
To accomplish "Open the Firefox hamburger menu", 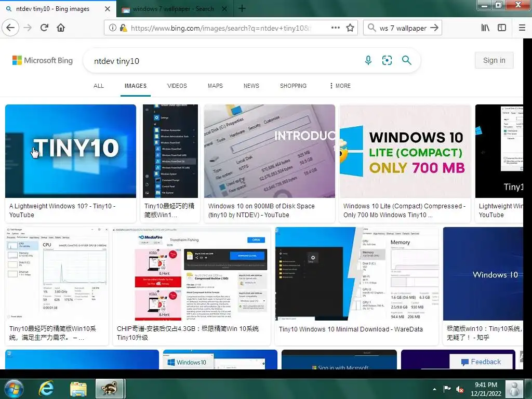I will [x=522, y=28].
